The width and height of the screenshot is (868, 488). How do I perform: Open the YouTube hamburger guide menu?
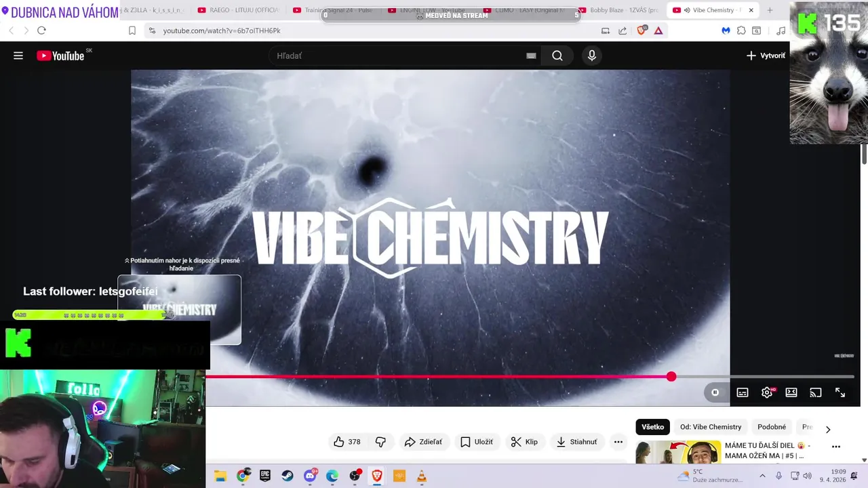pyautogui.click(x=18, y=56)
